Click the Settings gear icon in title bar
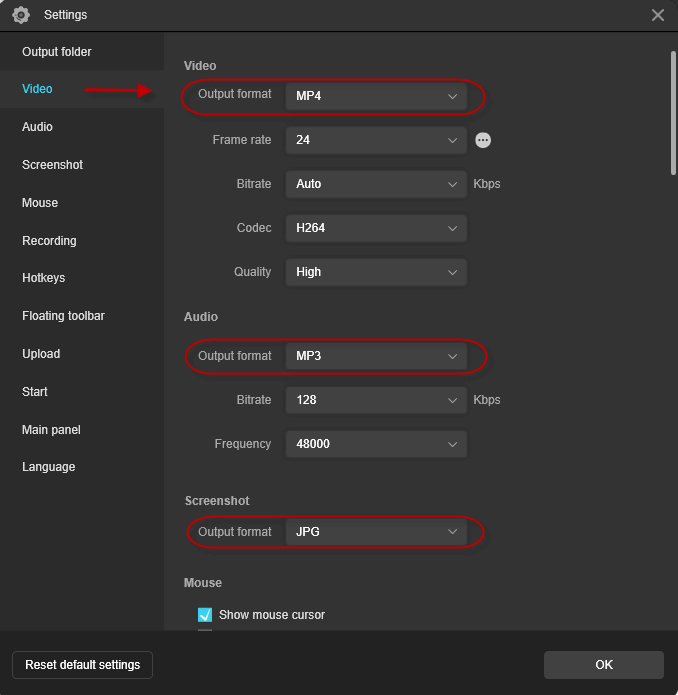The width and height of the screenshot is (678, 695). (x=21, y=15)
